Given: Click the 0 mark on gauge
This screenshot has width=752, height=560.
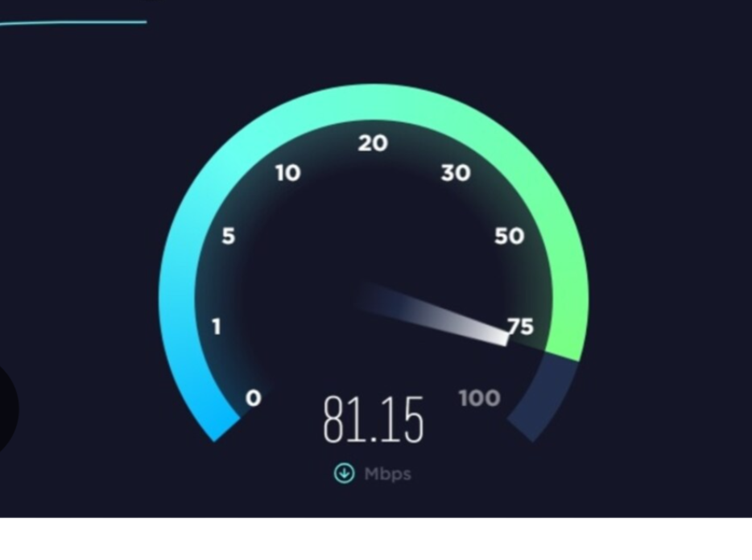Looking at the screenshot, I should point(254,398).
